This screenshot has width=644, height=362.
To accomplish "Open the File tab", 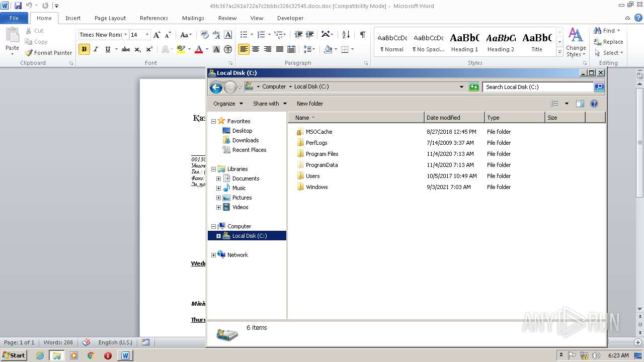I will (14, 18).
